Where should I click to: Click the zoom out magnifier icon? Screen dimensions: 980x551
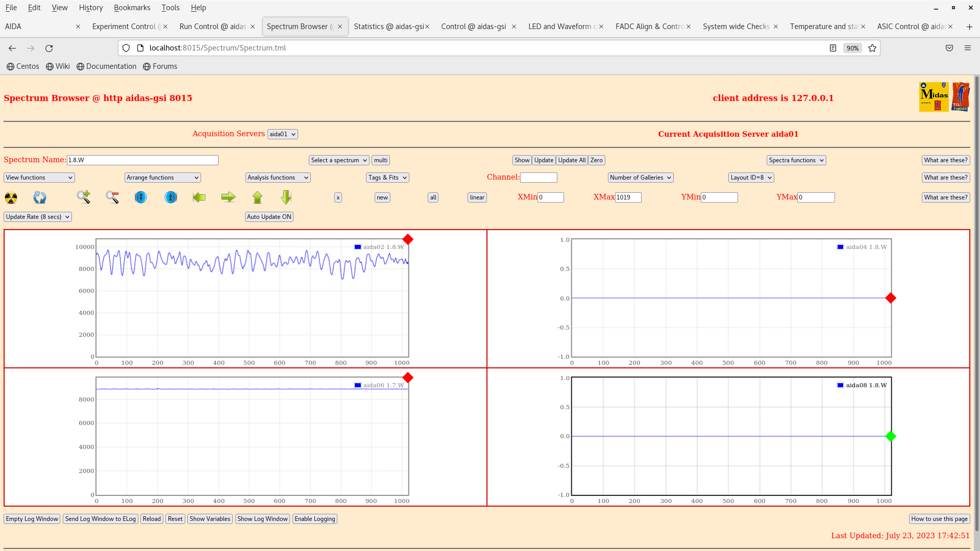coord(112,197)
